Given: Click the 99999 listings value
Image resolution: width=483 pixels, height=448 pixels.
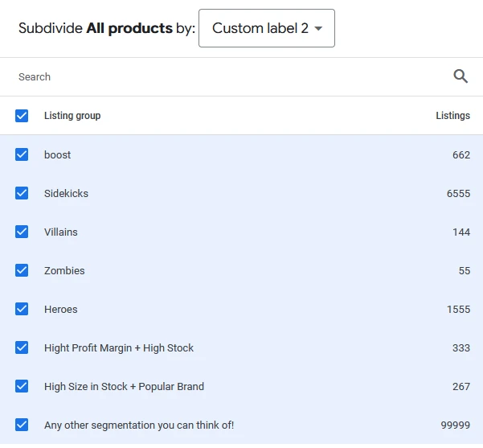Looking at the screenshot, I should coord(456,425).
